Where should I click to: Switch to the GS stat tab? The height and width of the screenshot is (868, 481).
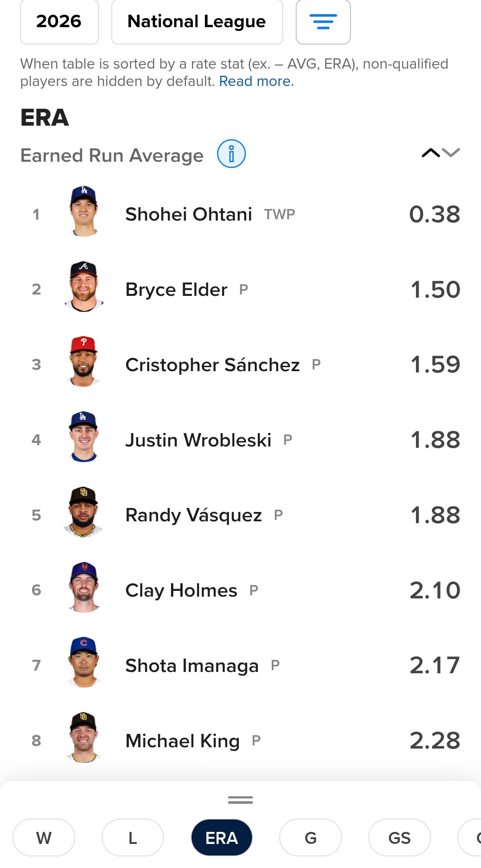[399, 838]
